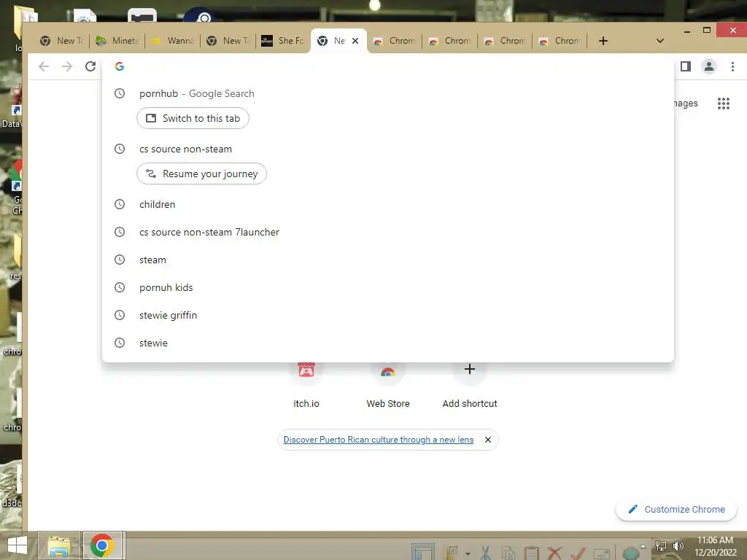The height and width of the screenshot is (560, 747).
Task: Open Discover Puerto Rican culture link
Action: [379, 440]
